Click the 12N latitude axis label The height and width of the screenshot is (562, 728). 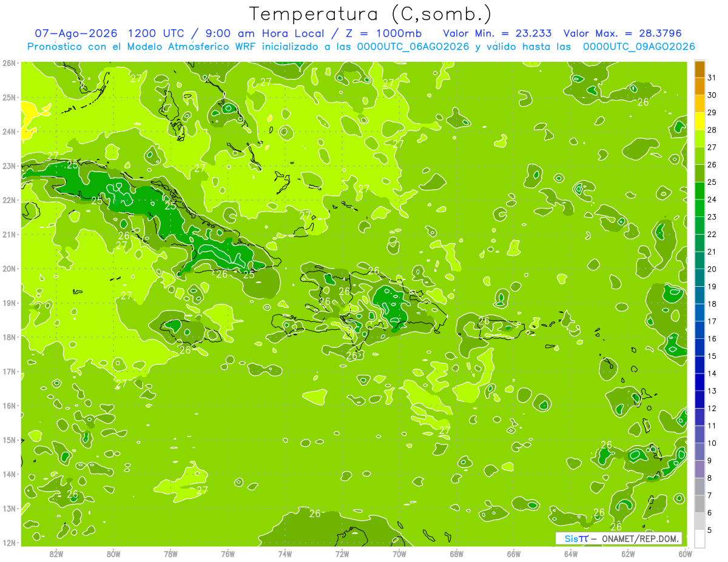tap(9, 543)
